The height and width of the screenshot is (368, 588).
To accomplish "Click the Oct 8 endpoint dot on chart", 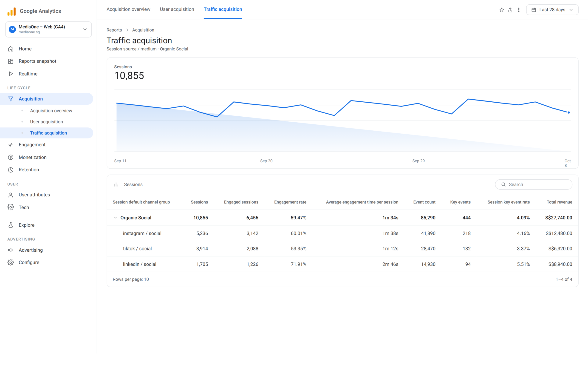I will pyautogui.click(x=569, y=112).
